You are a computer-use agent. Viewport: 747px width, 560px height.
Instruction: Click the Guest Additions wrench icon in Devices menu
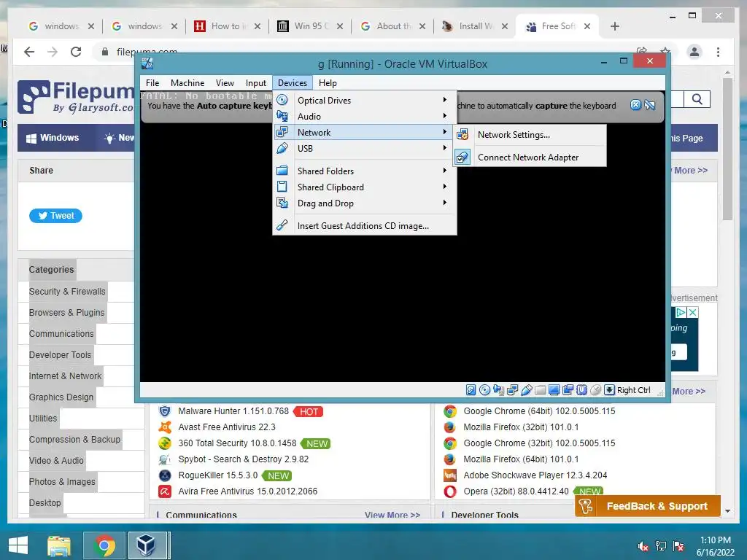[282, 225]
